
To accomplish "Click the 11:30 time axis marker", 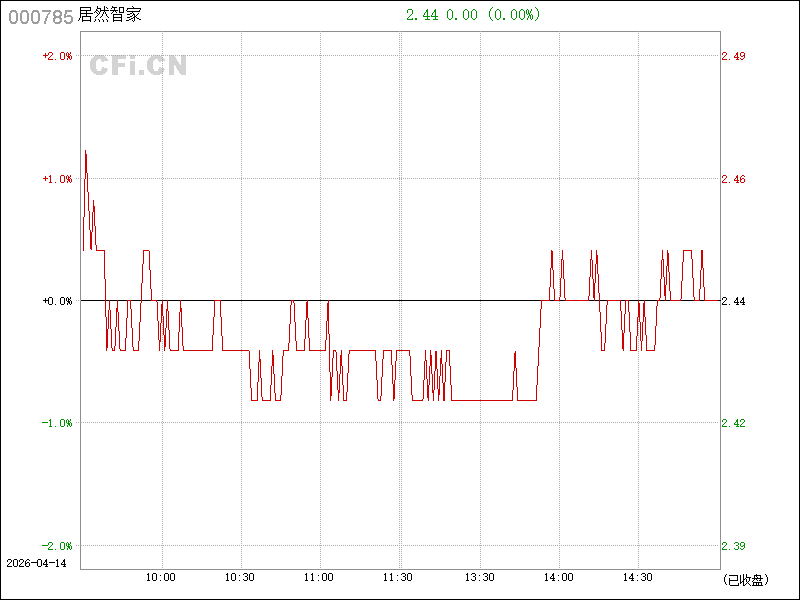I will click(x=398, y=577).
